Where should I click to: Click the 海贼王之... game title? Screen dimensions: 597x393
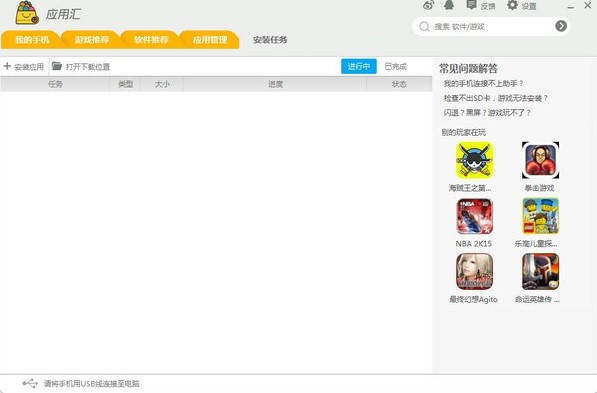(470, 188)
